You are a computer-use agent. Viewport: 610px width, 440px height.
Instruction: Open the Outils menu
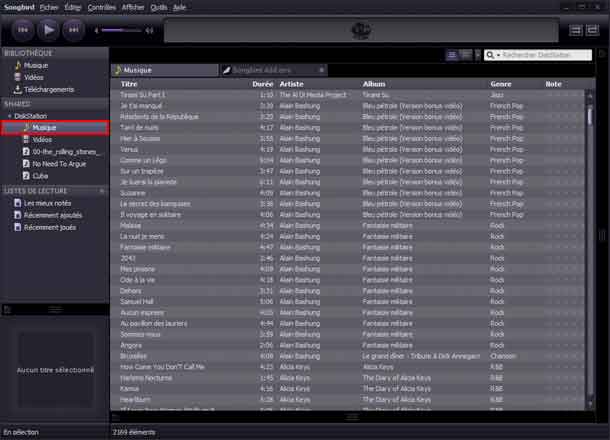click(159, 7)
